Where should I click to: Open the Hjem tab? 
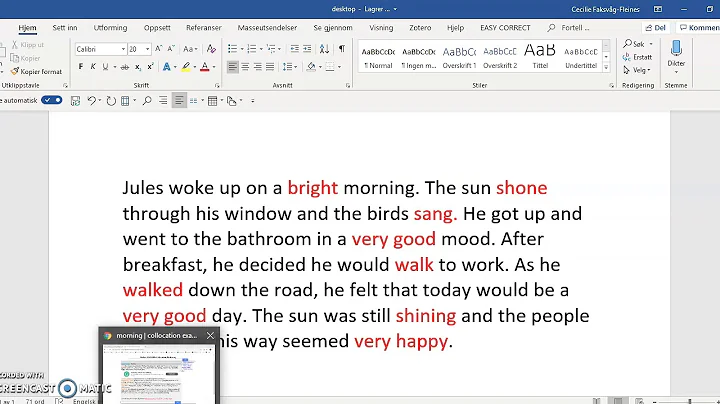tap(27, 28)
